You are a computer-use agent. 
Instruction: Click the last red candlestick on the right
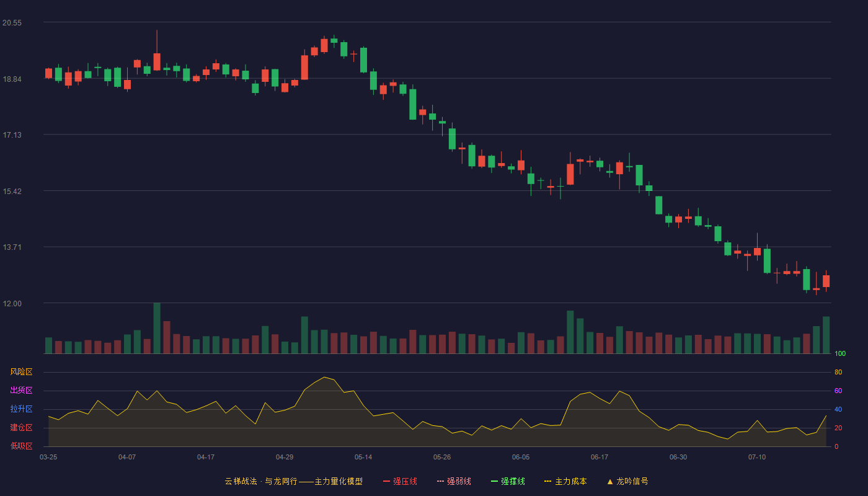(x=826, y=281)
